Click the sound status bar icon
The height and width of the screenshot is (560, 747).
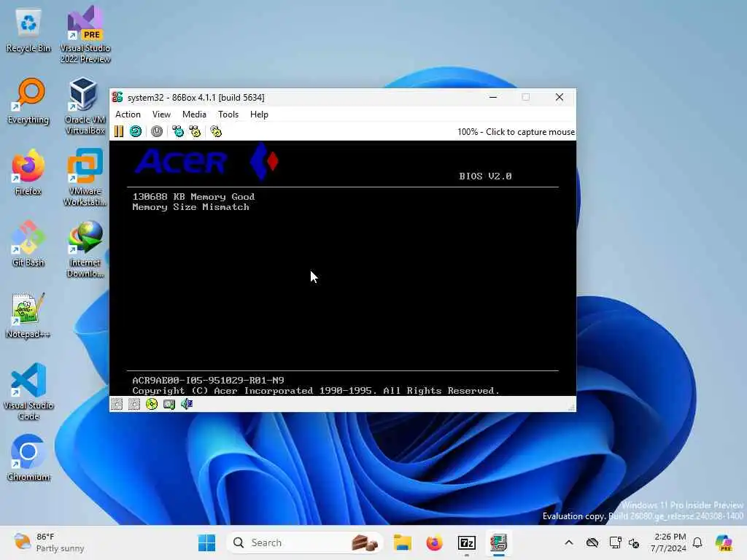187,404
